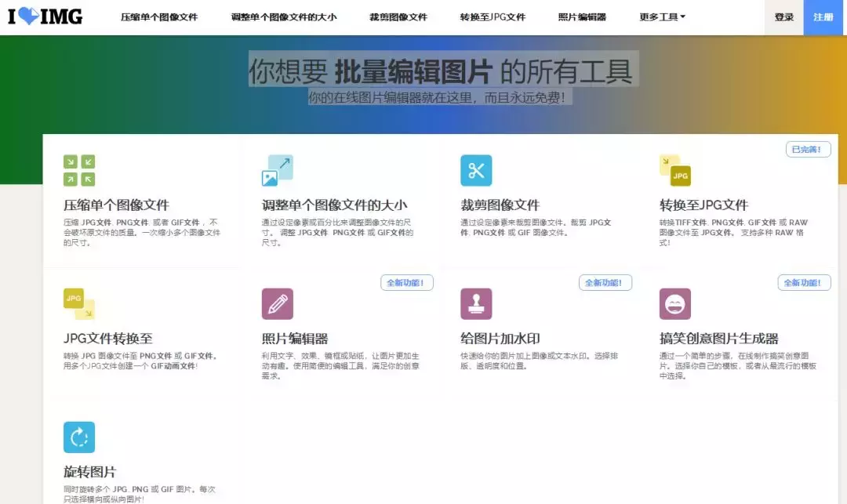Open nav menu item 裁剪图像文件
847x504 pixels.
point(398,17)
